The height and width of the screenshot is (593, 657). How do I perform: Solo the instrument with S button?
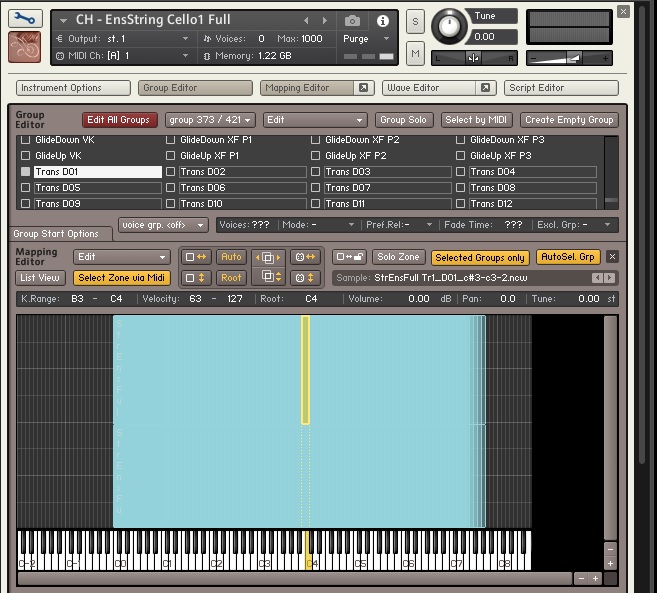click(415, 21)
